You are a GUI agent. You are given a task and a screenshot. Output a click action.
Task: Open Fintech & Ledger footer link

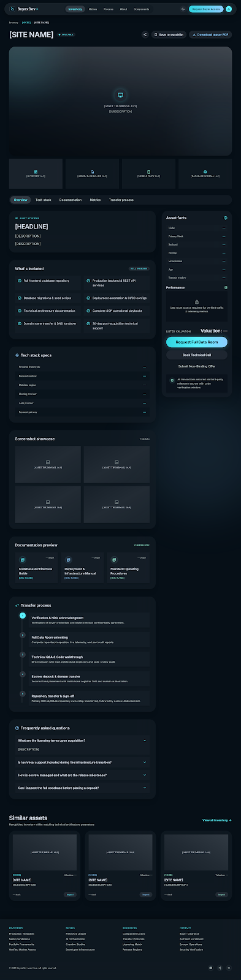point(76,933)
